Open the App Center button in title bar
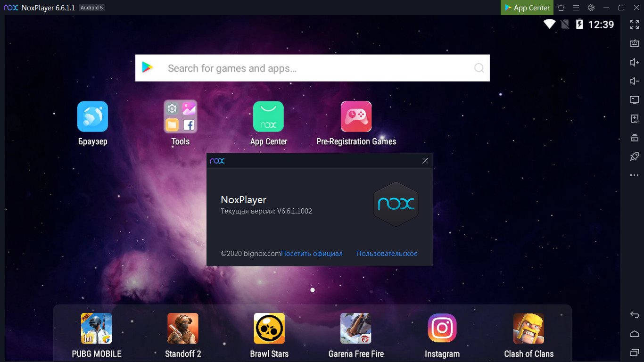644x362 pixels. click(527, 8)
